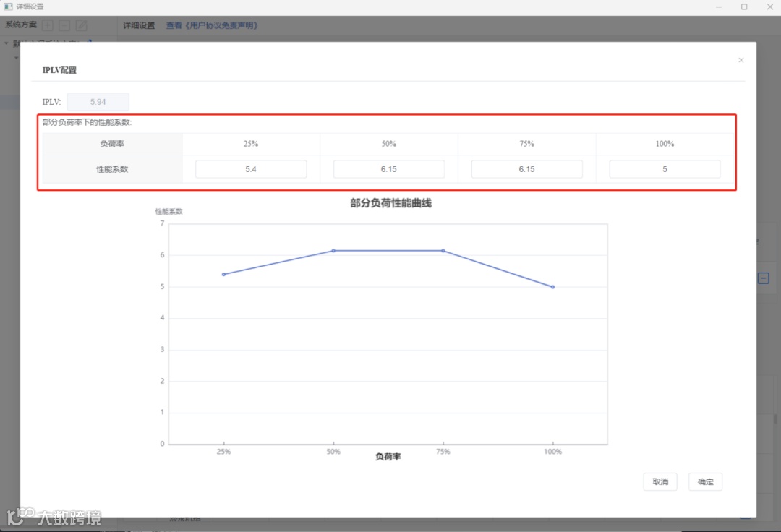Click the 取消 button

pyautogui.click(x=660, y=481)
